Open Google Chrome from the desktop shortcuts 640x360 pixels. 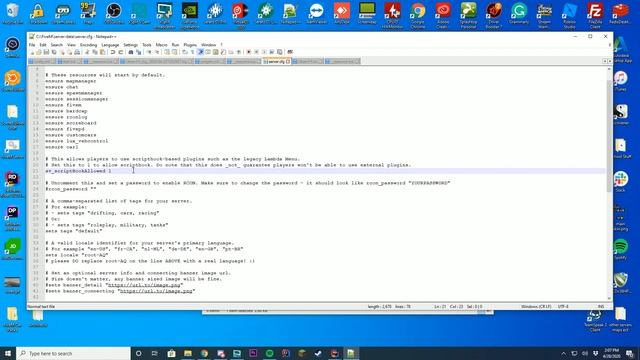click(x=418, y=16)
